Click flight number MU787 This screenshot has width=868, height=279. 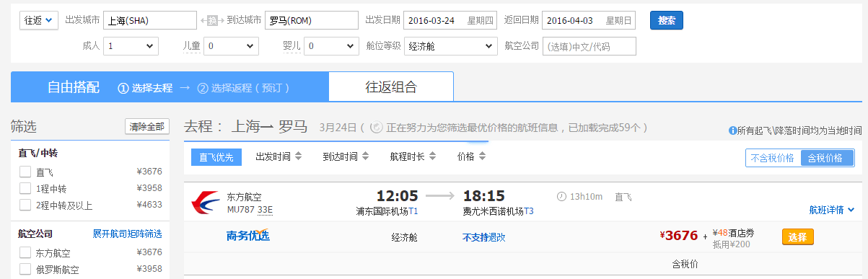(240, 210)
